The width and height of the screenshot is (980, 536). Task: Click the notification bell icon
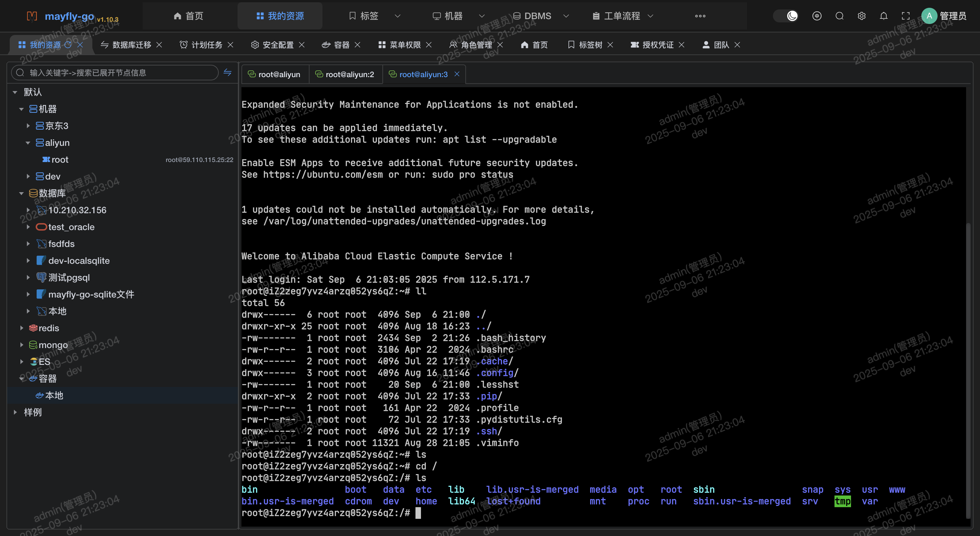[884, 16]
